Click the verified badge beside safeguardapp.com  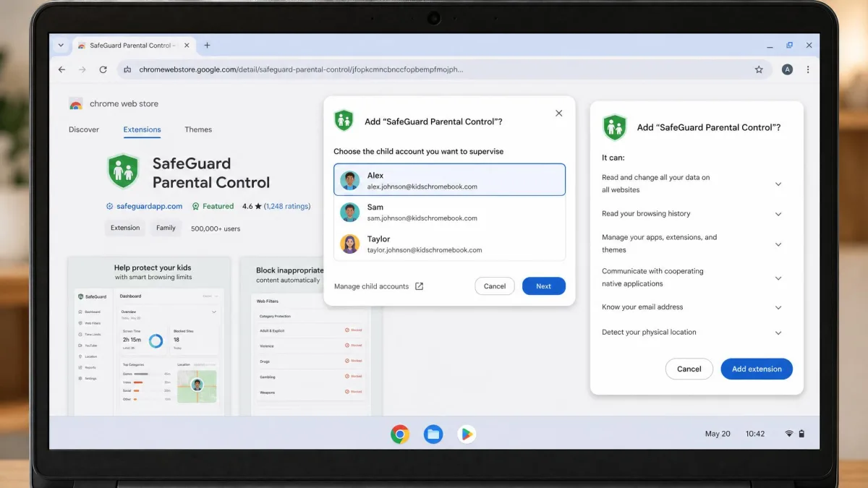point(110,206)
